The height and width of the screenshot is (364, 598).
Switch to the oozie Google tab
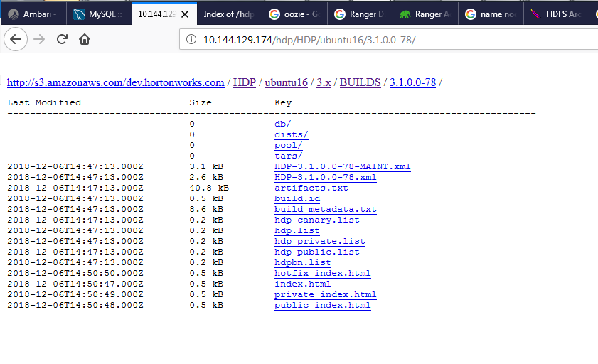click(x=295, y=14)
